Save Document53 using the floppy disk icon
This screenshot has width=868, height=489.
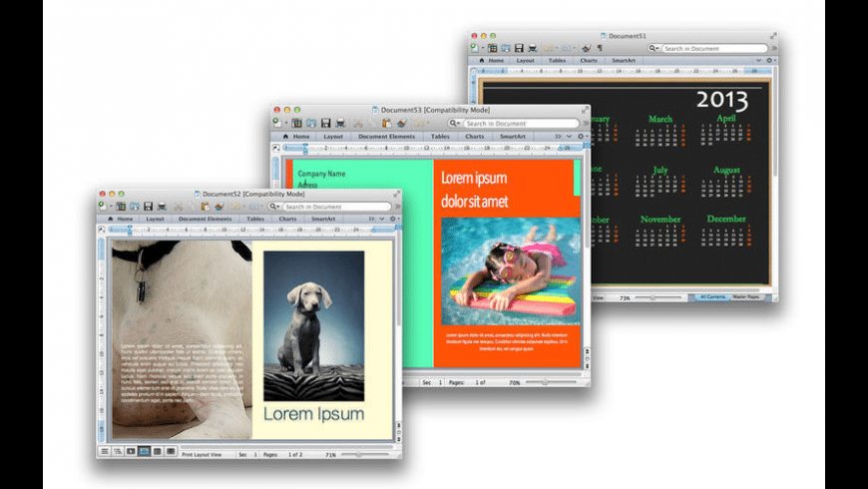coord(325,123)
